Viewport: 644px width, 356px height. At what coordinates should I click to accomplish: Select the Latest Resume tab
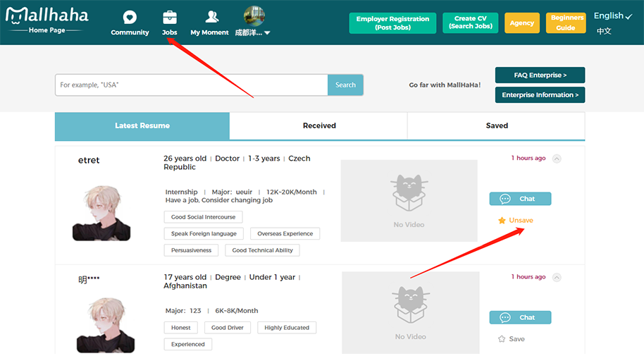pyautogui.click(x=142, y=125)
